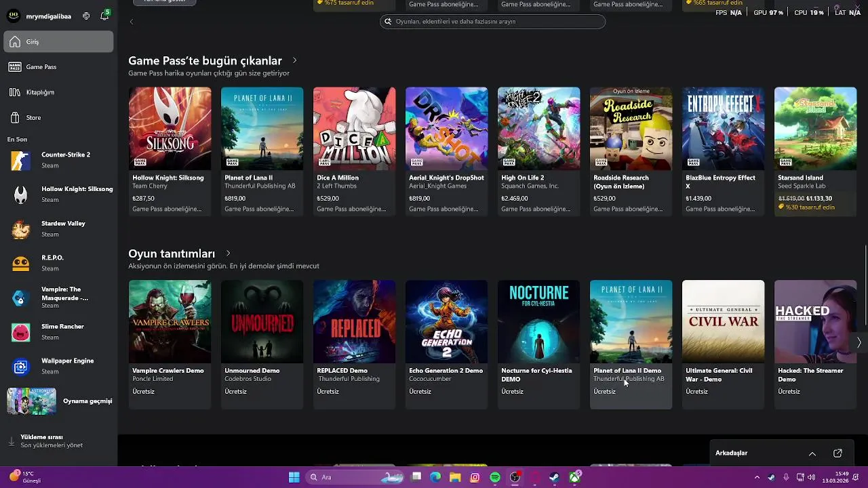The width and height of the screenshot is (868, 488).
Task: Open Yükleme sırası install queue
Action: pyautogui.click(x=59, y=441)
